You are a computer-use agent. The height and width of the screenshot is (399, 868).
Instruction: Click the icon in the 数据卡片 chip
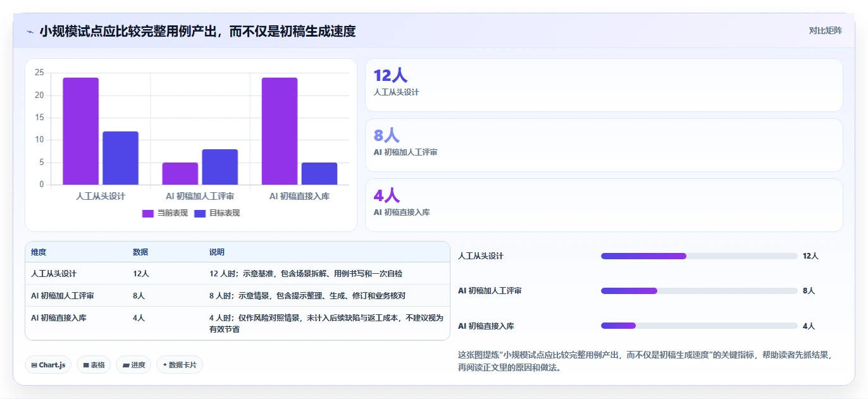tap(164, 365)
